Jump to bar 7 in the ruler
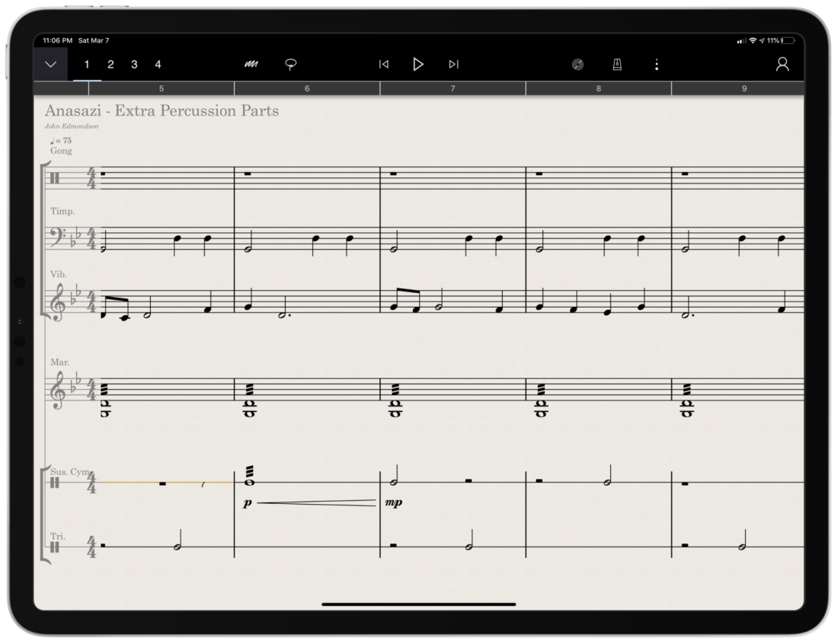 point(453,88)
